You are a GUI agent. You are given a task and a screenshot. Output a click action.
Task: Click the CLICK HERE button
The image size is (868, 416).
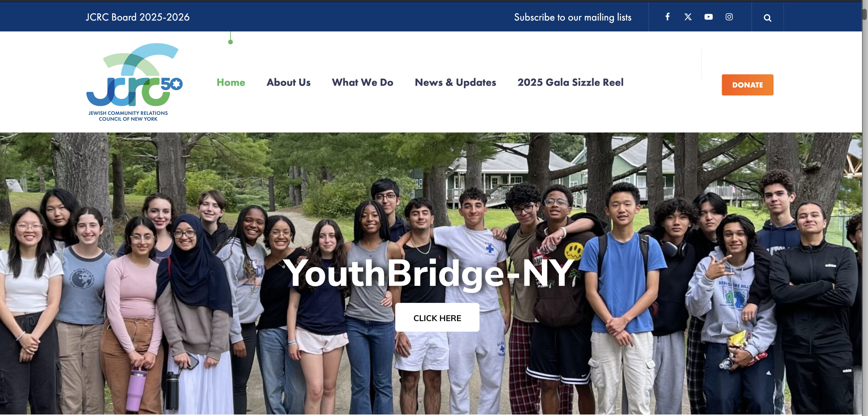click(x=437, y=318)
